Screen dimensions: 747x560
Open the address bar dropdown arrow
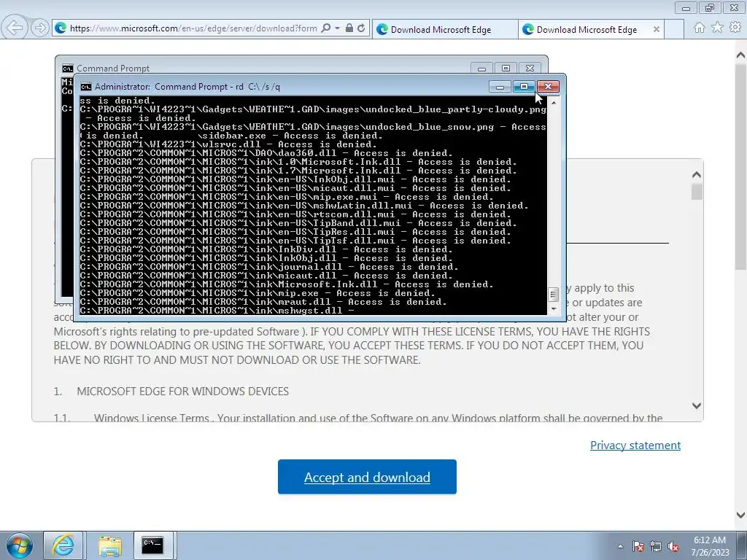(x=337, y=28)
